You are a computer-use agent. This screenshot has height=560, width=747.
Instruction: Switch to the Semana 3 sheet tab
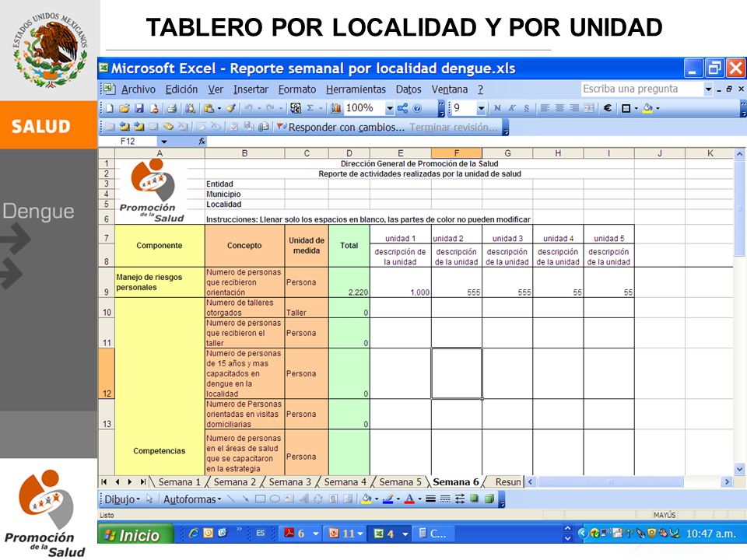coord(289,482)
